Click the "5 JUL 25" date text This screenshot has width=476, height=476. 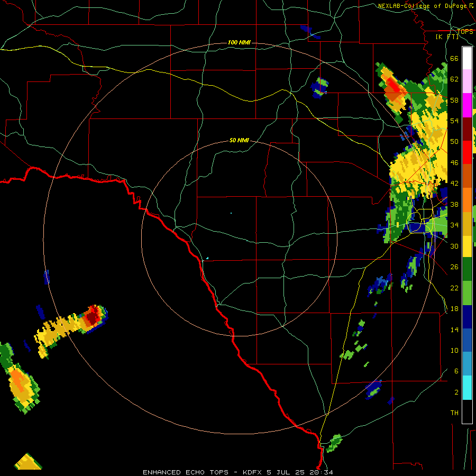286,472
